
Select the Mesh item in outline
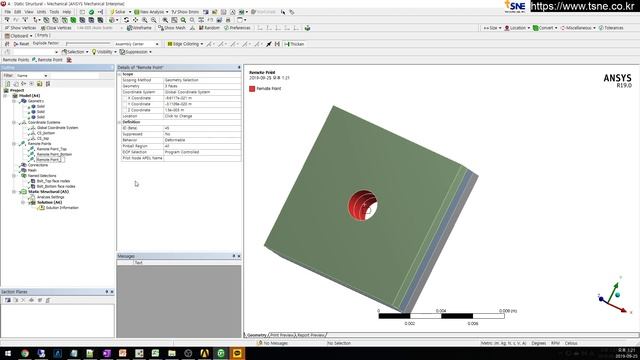tap(32, 170)
